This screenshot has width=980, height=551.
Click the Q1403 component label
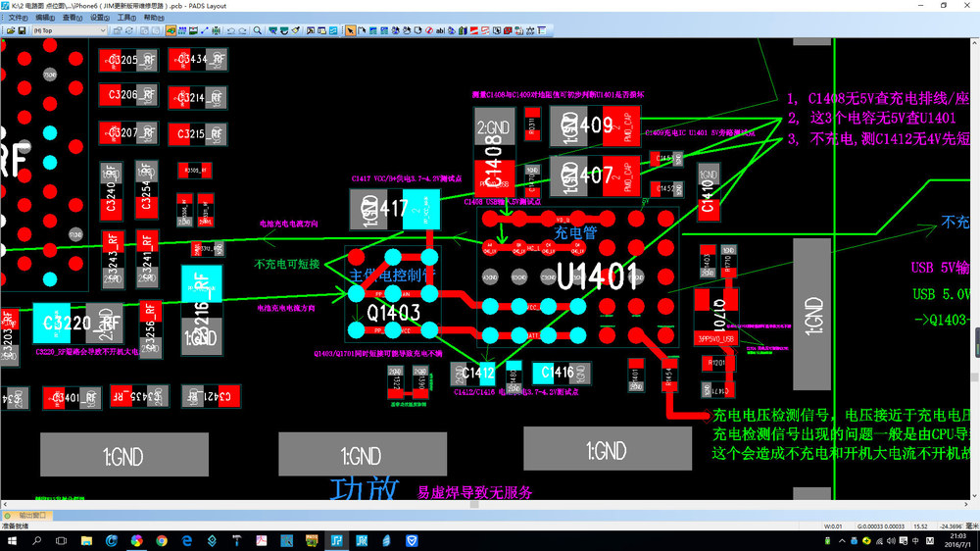(x=394, y=314)
